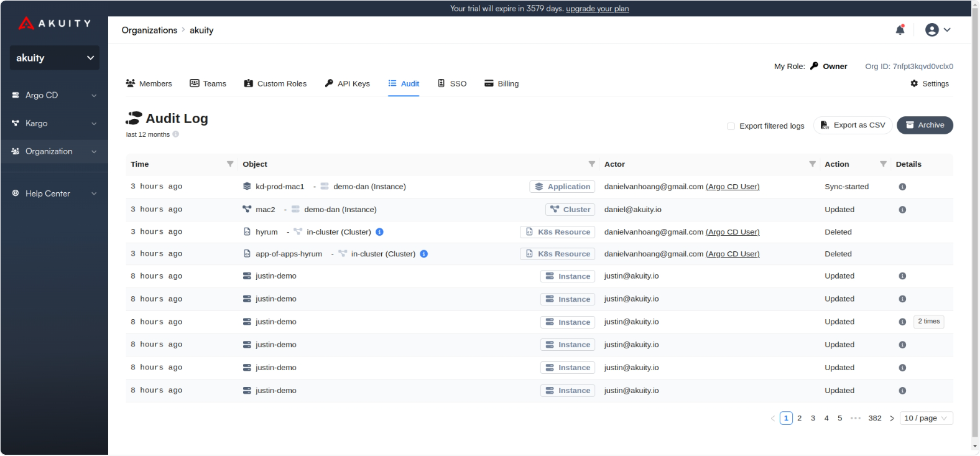980x456 pixels.
Task: Click K8s Resource tag on app-of-apps-hyrum row
Action: point(557,254)
